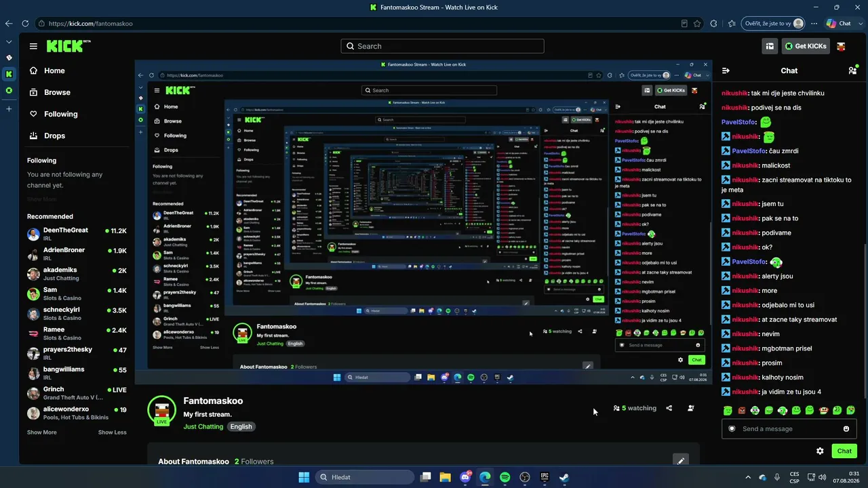This screenshot has height=488, width=868.
Task: Send message with the large green Chat button
Action: point(844,451)
